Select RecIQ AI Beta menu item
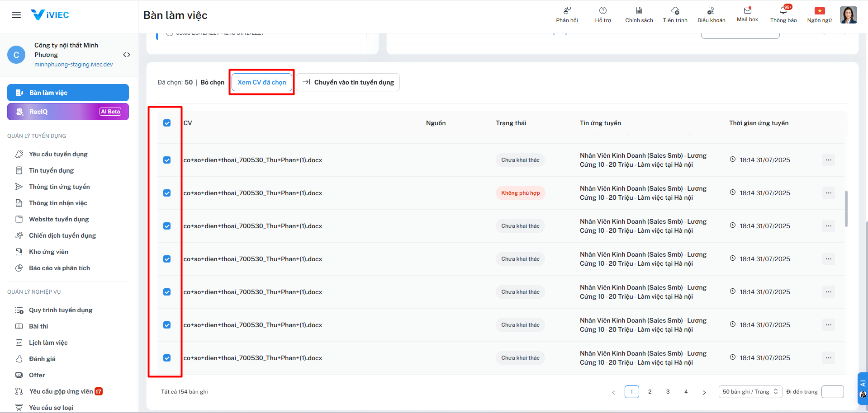The image size is (868, 413). coord(68,112)
